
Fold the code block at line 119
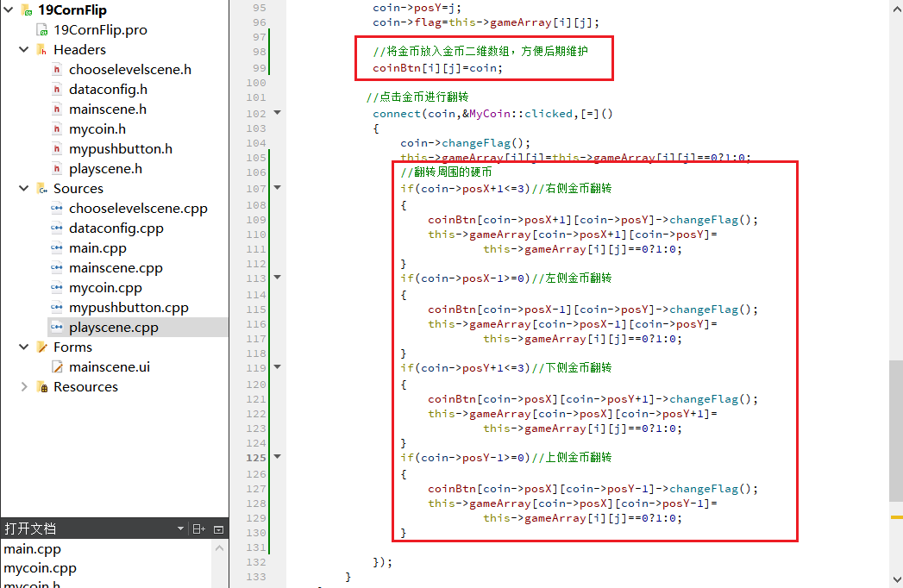click(278, 366)
